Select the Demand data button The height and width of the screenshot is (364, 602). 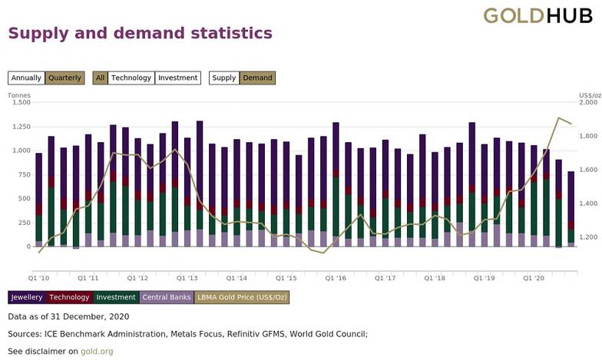click(257, 78)
